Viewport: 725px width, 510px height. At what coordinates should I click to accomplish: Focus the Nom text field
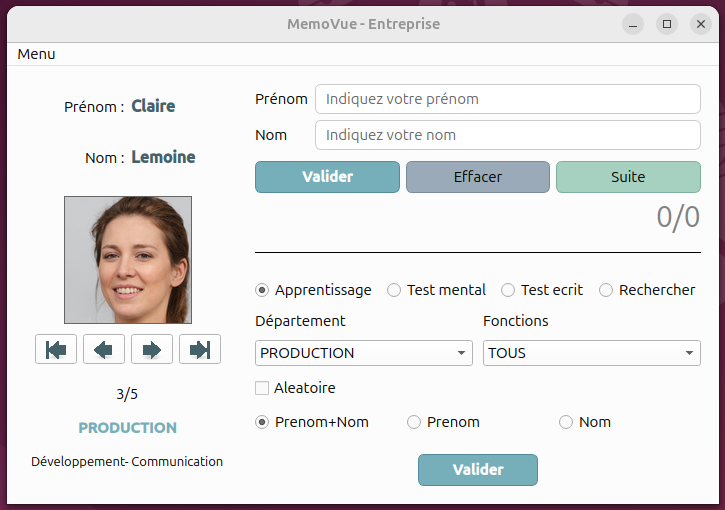coord(508,135)
